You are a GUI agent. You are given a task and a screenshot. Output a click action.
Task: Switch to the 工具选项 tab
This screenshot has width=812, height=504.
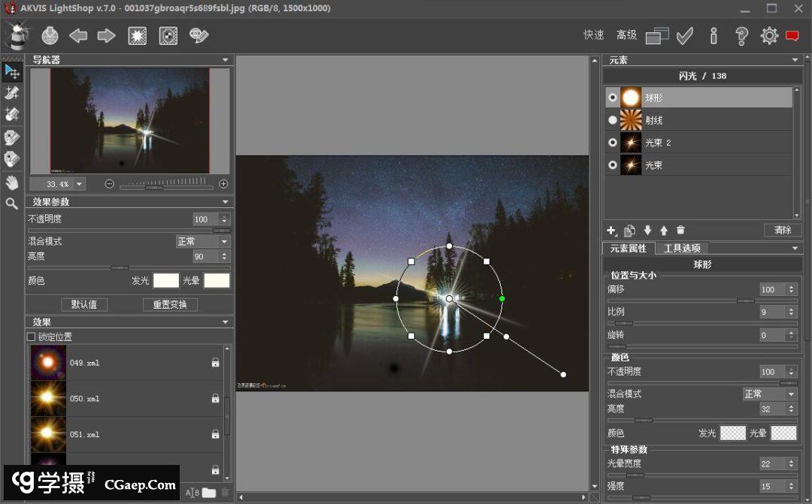pyautogui.click(x=681, y=249)
